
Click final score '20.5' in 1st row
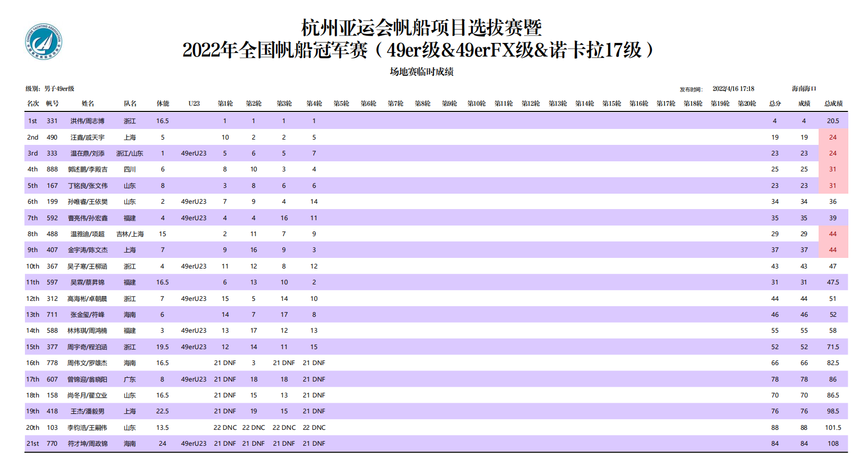pos(833,121)
